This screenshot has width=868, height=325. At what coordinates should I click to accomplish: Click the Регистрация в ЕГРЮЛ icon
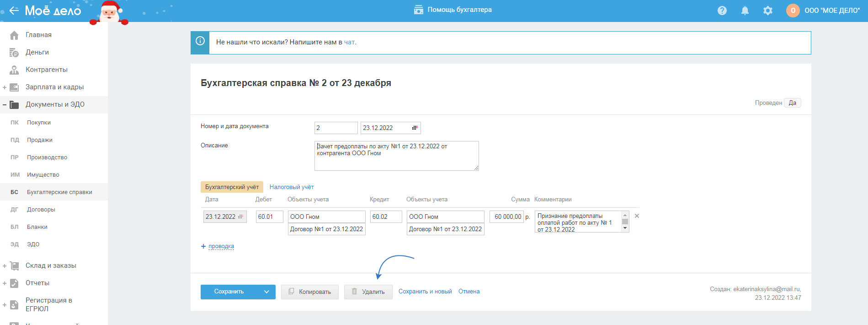[x=14, y=304]
